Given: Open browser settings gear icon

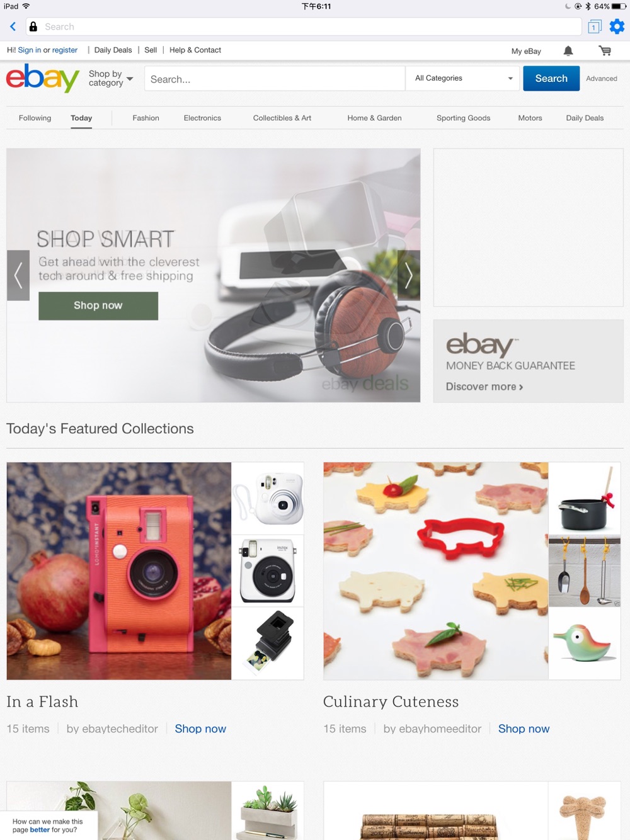Looking at the screenshot, I should click(x=617, y=26).
